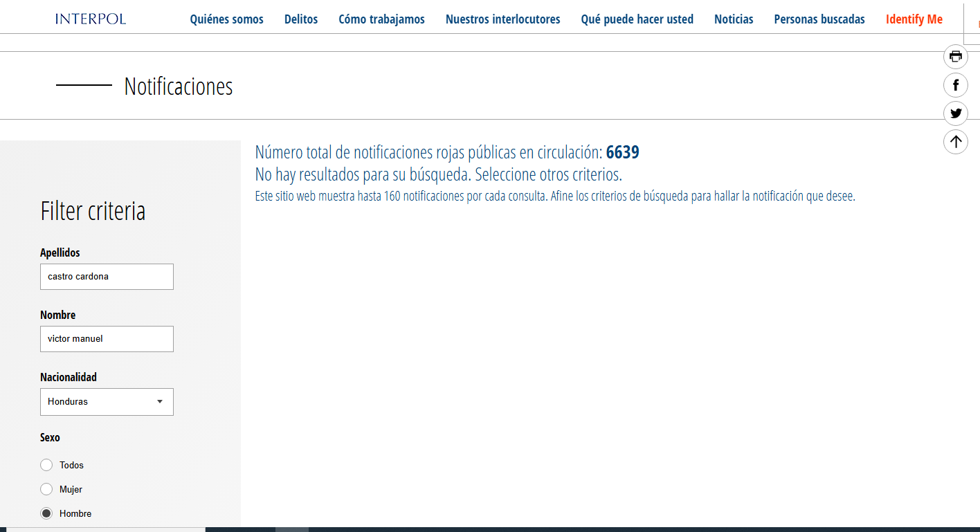Open Personas buscadas menu

[x=819, y=19]
